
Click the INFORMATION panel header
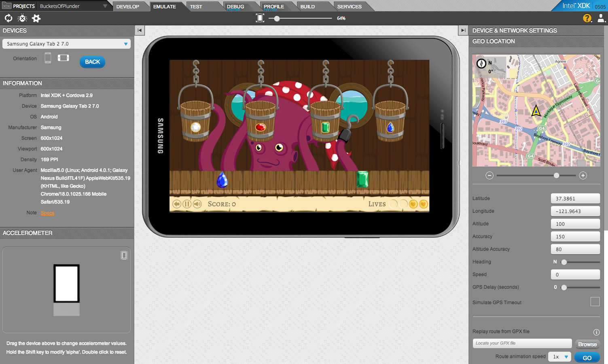pos(67,83)
